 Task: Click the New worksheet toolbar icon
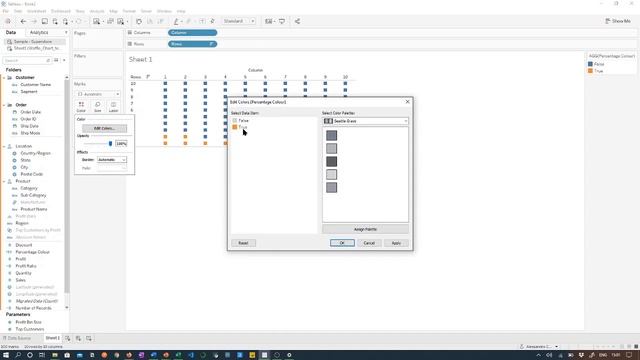click(96, 21)
